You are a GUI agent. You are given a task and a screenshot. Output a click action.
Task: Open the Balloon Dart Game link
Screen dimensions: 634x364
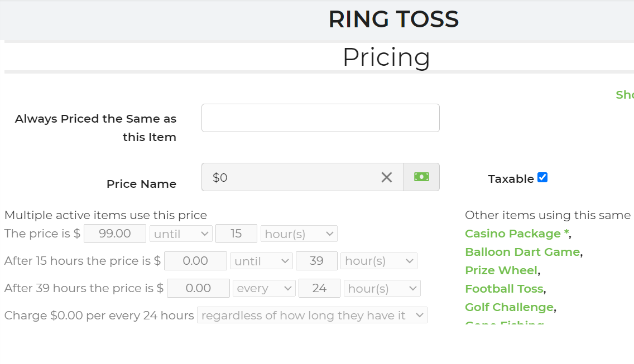(522, 252)
